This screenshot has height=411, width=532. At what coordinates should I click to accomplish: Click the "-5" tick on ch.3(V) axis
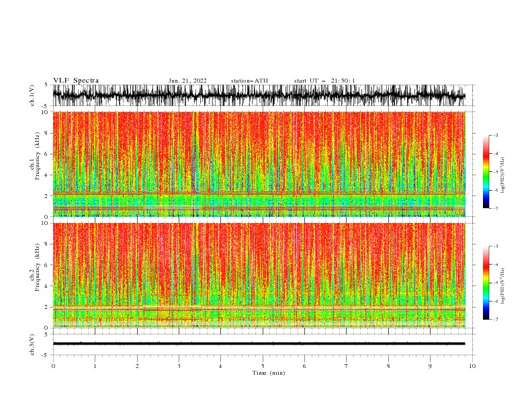[45, 355]
